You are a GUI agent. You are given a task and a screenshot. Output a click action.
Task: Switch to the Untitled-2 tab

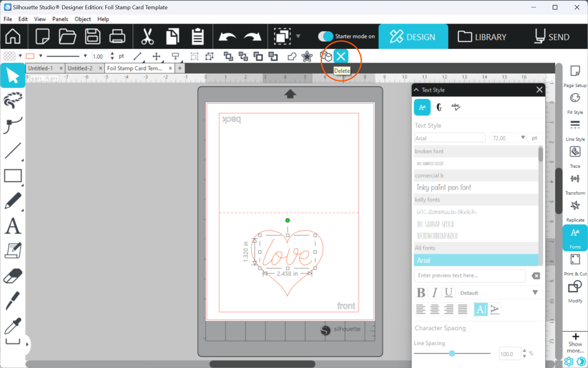[84, 69]
